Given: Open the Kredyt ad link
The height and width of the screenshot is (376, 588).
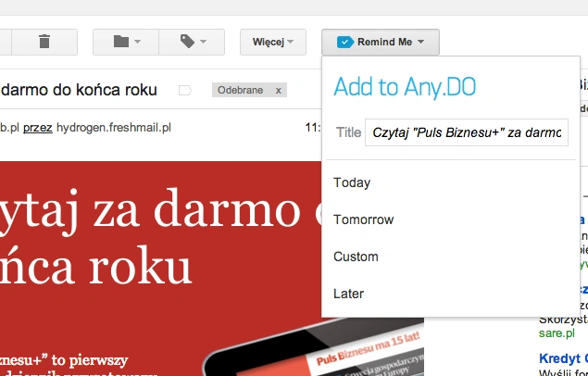Looking at the screenshot, I should point(563,358).
